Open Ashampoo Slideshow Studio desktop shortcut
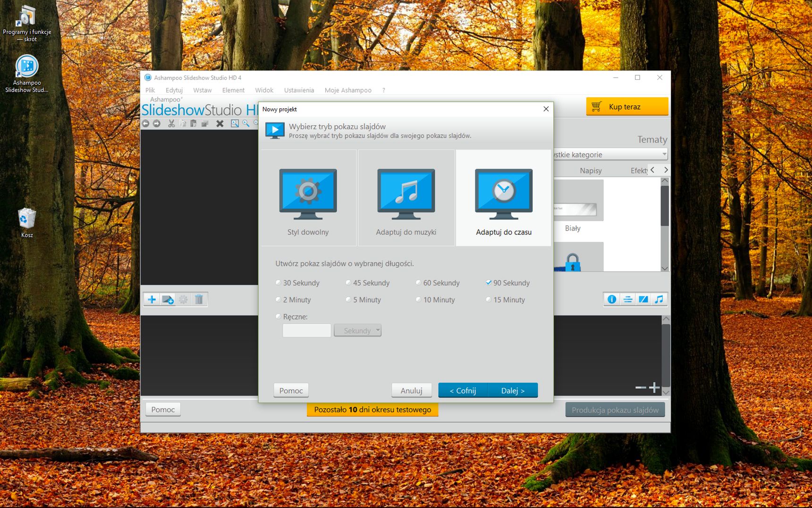Image resolution: width=812 pixels, height=508 pixels. 27,73
